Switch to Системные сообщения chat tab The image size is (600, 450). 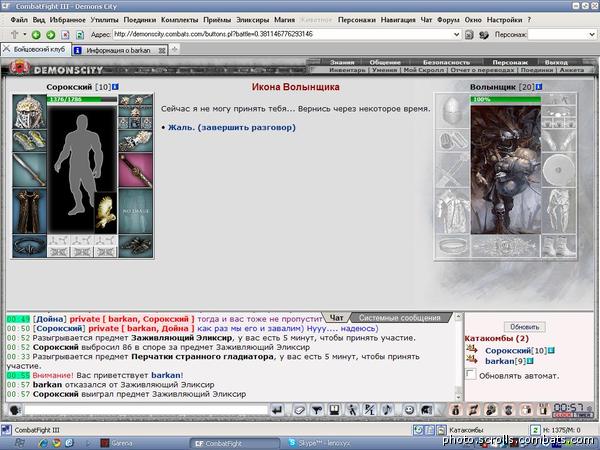399,318
